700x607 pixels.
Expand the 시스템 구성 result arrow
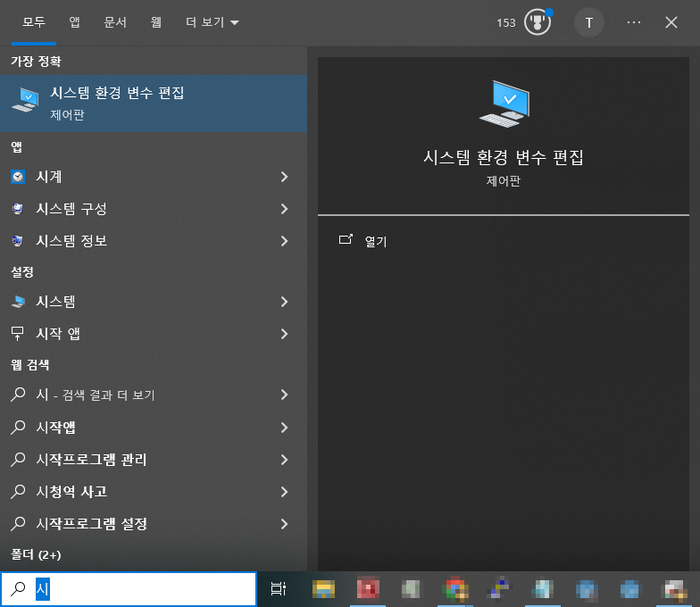284,209
